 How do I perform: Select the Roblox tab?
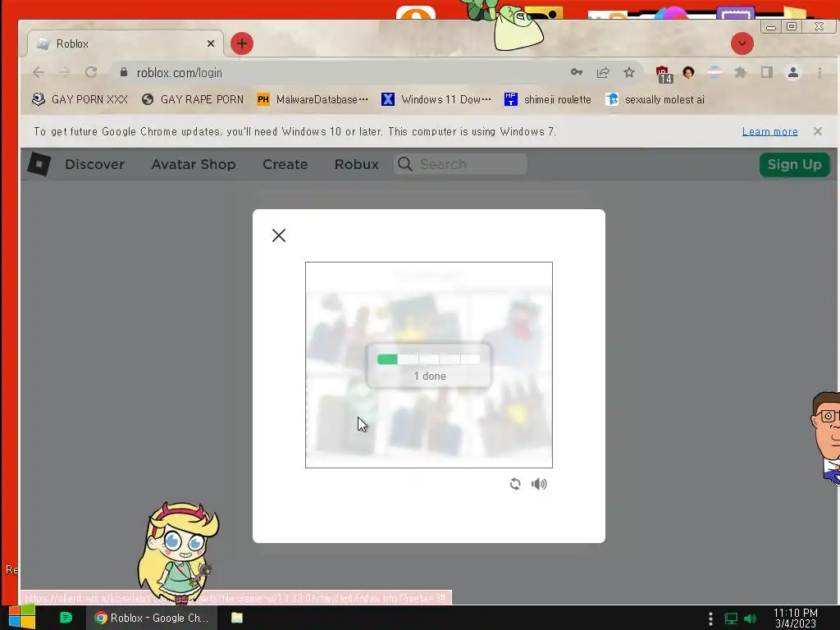126,43
